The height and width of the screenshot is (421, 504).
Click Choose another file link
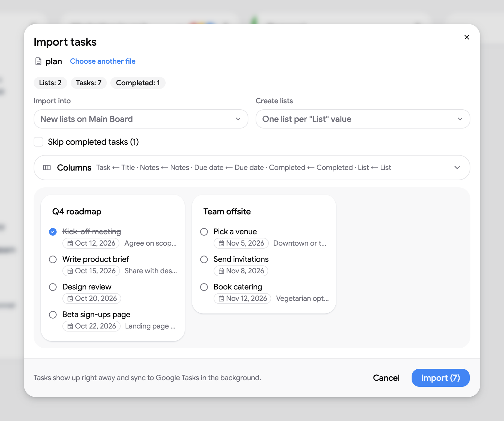(x=103, y=61)
